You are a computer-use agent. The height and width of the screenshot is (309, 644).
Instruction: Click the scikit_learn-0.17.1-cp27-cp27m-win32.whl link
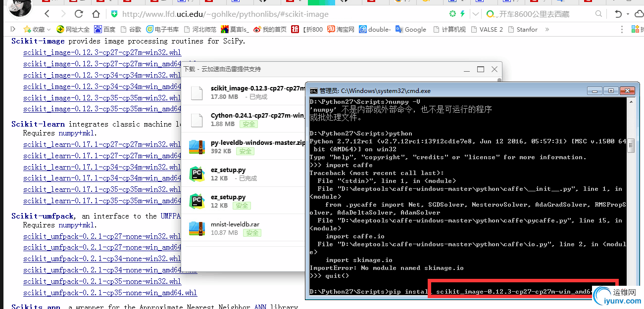point(102,144)
